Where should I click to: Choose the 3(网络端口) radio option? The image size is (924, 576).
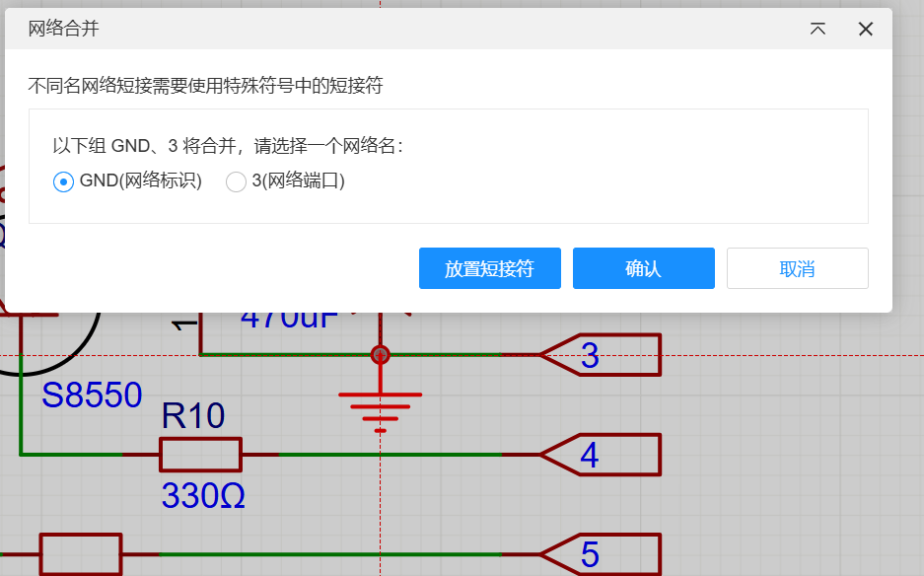point(237,181)
